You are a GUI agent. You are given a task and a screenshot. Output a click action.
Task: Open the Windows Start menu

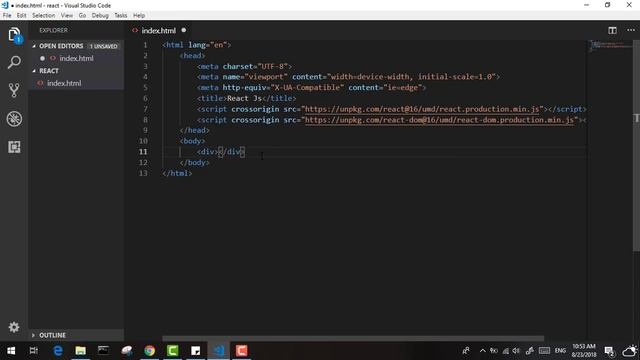(11, 351)
